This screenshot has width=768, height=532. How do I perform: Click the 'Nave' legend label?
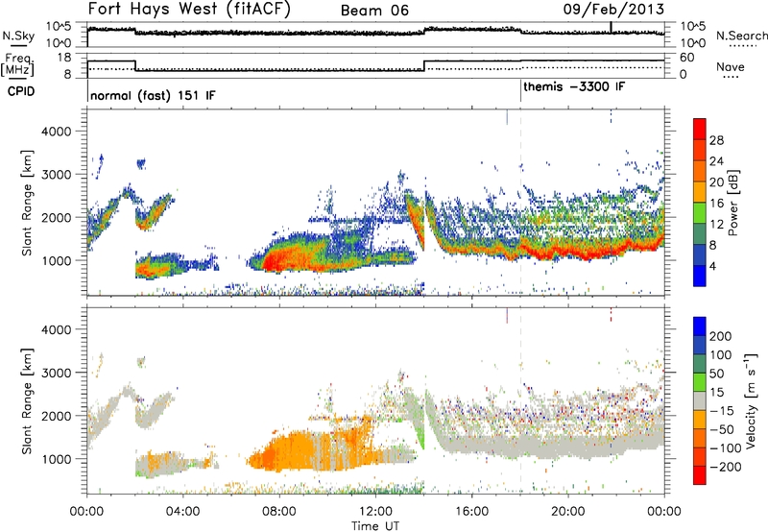click(x=731, y=66)
